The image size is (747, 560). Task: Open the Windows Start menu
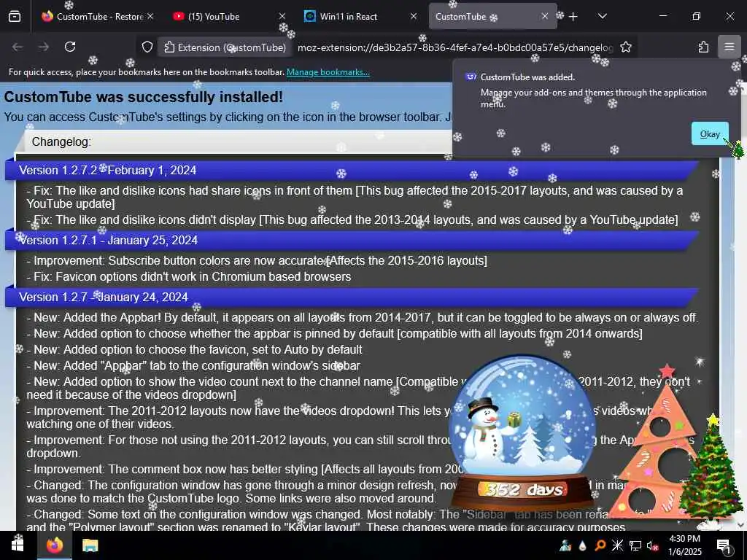[x=18, y=545]
